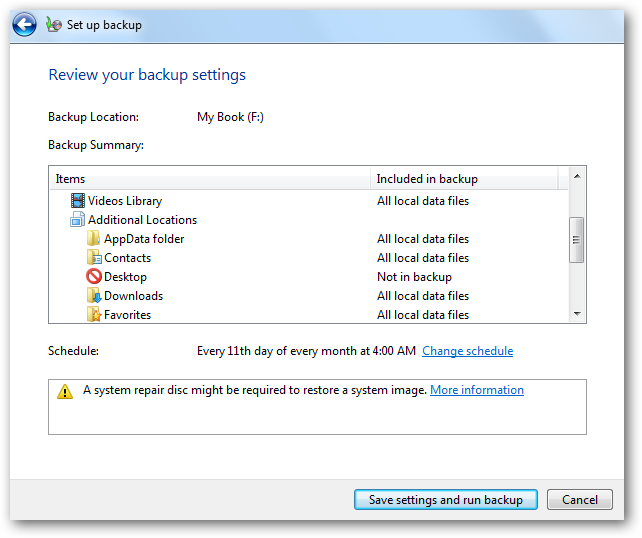This screenshot has width=642, height=538.
Task: Click the Favorites star folder icon
Action: 94,315
